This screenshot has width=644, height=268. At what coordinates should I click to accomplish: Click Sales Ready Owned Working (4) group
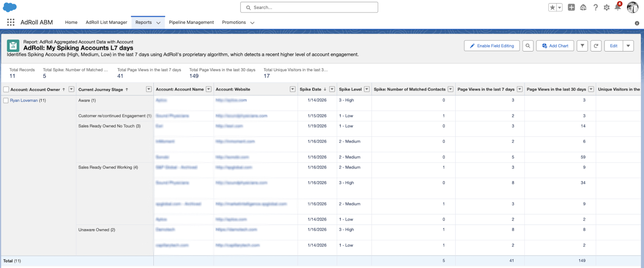click(108, 167)
